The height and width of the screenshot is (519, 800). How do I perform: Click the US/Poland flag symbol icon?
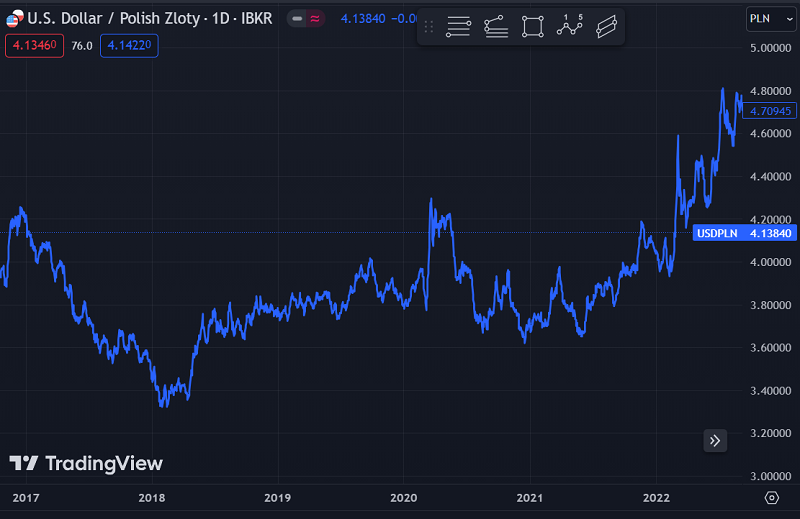click(14, 18)
